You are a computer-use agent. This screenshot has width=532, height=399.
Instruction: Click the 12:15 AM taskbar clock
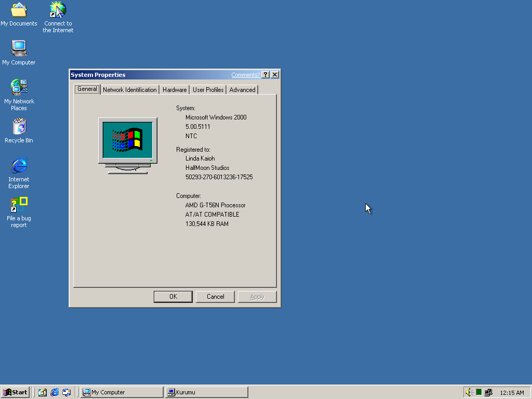(x=512, y=393)
